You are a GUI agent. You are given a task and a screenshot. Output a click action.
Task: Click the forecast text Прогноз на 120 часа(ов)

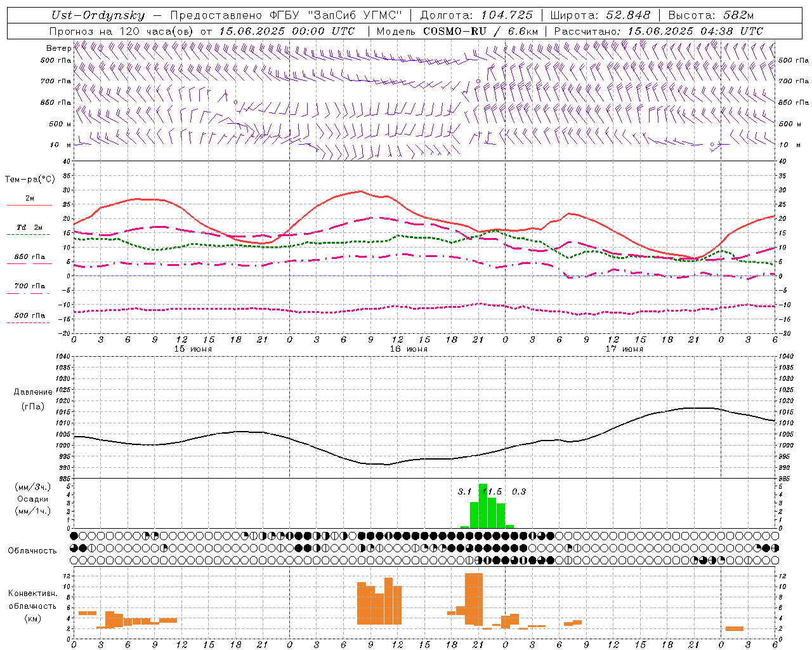point(122,30)
